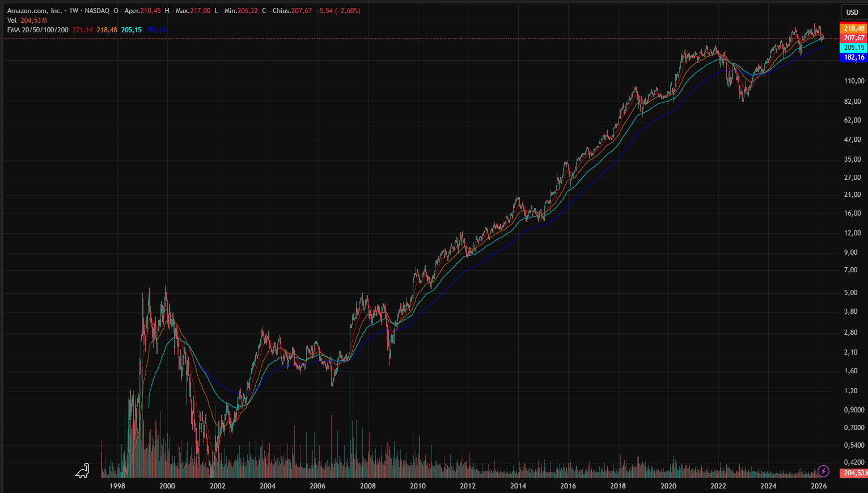Click the 12,00 price scale tick
868x493 pixels.
[853, 233]
